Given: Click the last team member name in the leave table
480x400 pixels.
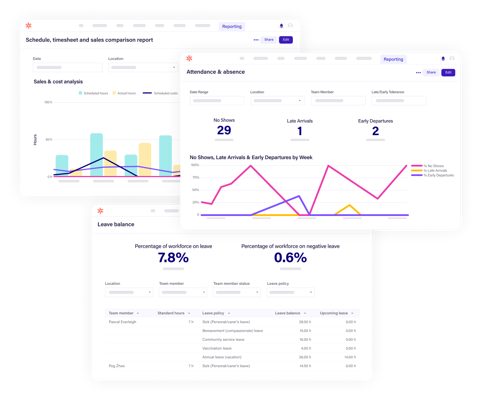Looking at the screenshot, I should 117,366.
